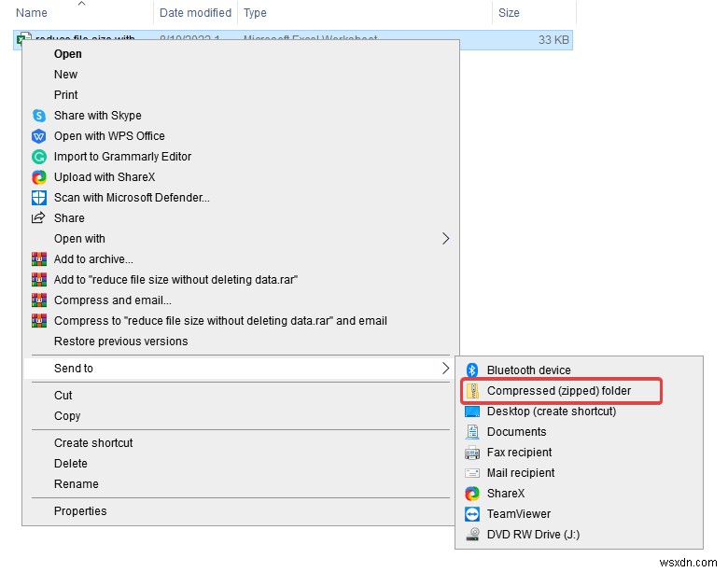The width and height of the screenshot is (728, 572).
Task: Click the ShareX icon in the Send to submenu
Action: [x=472, y=493]
